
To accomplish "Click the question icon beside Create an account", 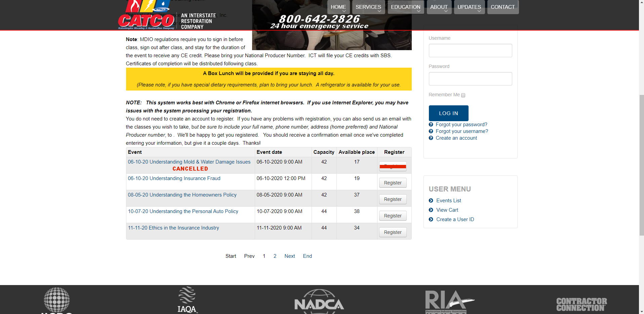I will 431,138.
